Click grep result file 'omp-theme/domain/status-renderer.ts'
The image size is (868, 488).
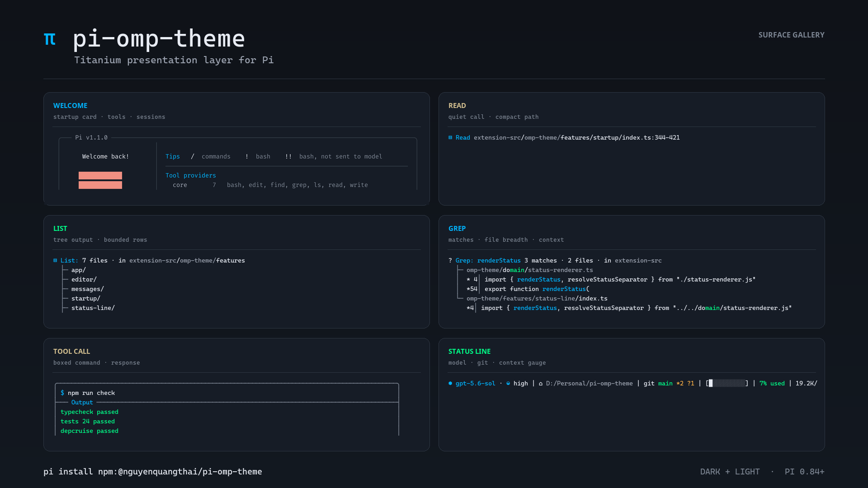[530, 270]
